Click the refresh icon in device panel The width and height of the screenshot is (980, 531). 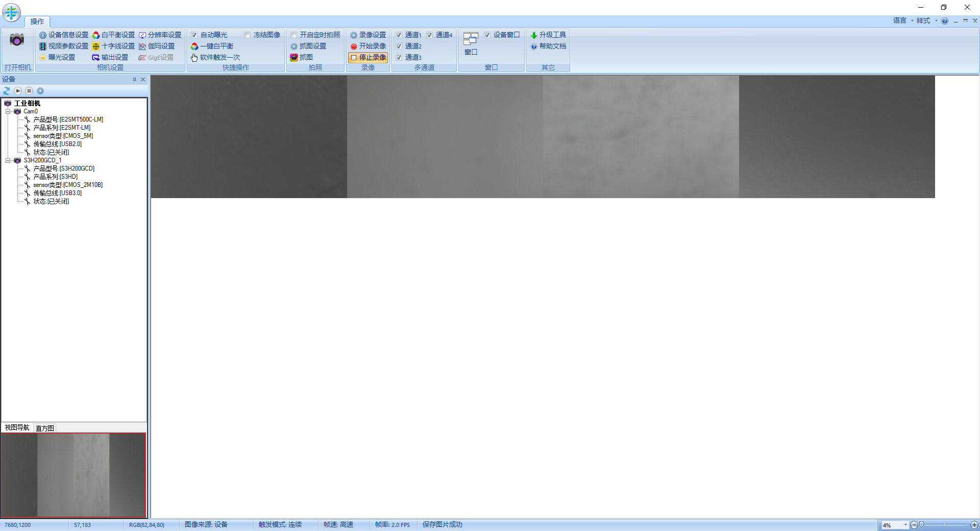tap(6, 91)
